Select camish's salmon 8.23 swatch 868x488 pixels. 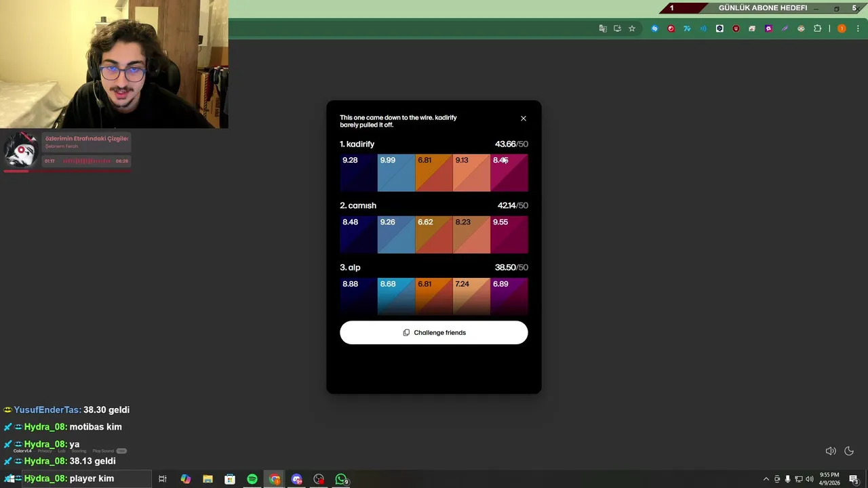tap(471, 235)
